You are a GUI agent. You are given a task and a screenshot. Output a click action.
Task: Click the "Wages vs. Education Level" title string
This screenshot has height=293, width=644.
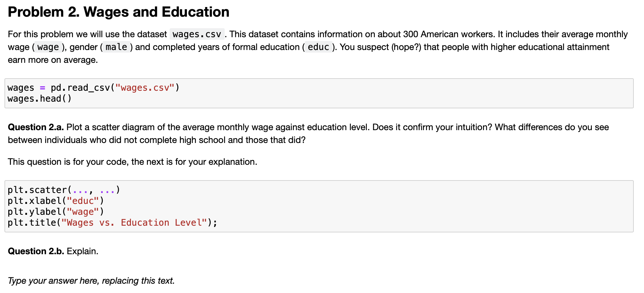pos(134,223)
